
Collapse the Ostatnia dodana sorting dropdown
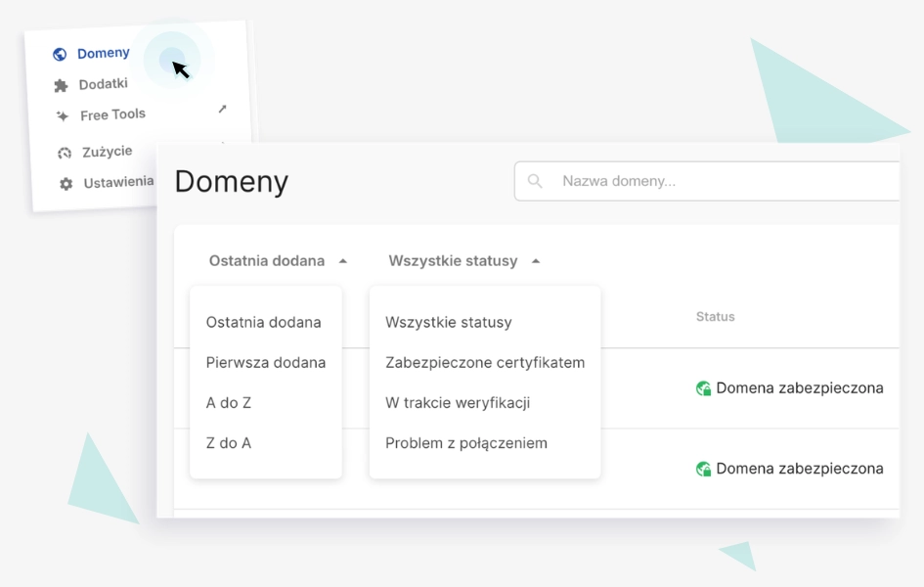click(268, 260)
